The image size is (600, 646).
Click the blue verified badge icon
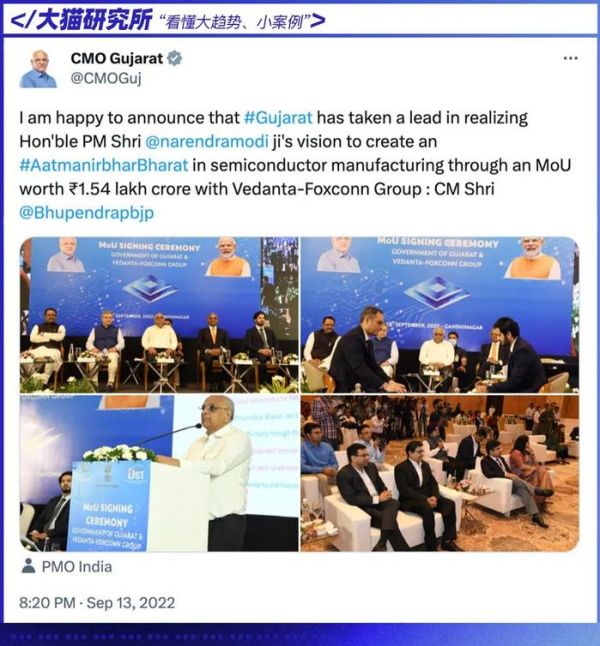point(174,59)
